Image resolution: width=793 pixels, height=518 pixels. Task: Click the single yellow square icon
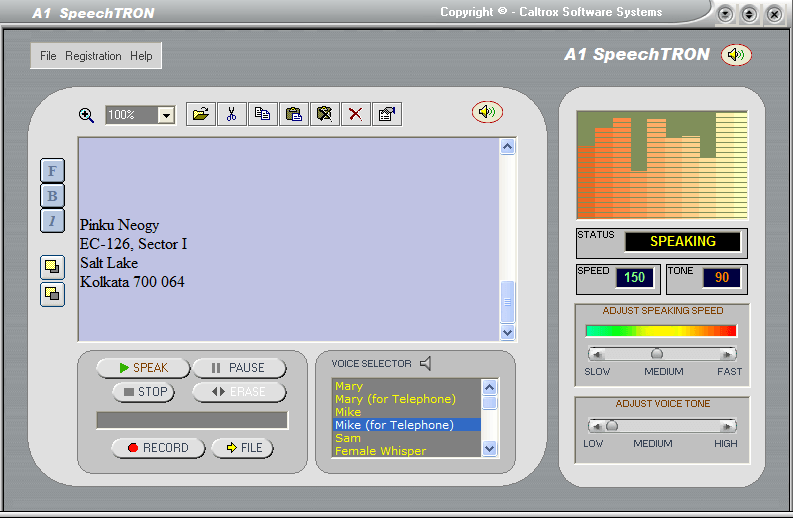pos(53,267)
